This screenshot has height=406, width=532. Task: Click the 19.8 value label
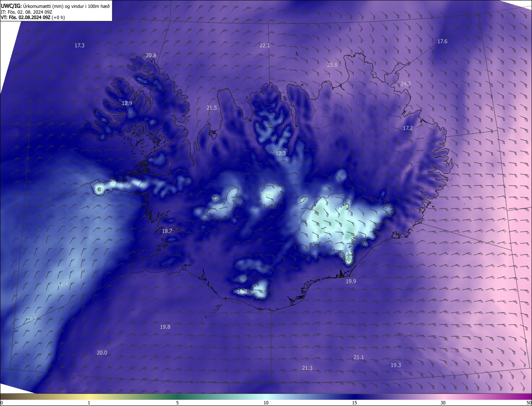tap(165, 327)
